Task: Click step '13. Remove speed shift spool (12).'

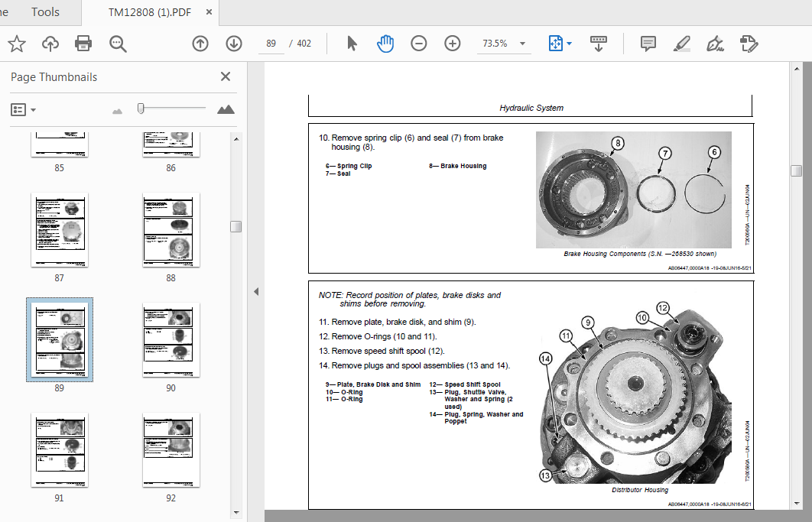Action: (x=382, y=351)
